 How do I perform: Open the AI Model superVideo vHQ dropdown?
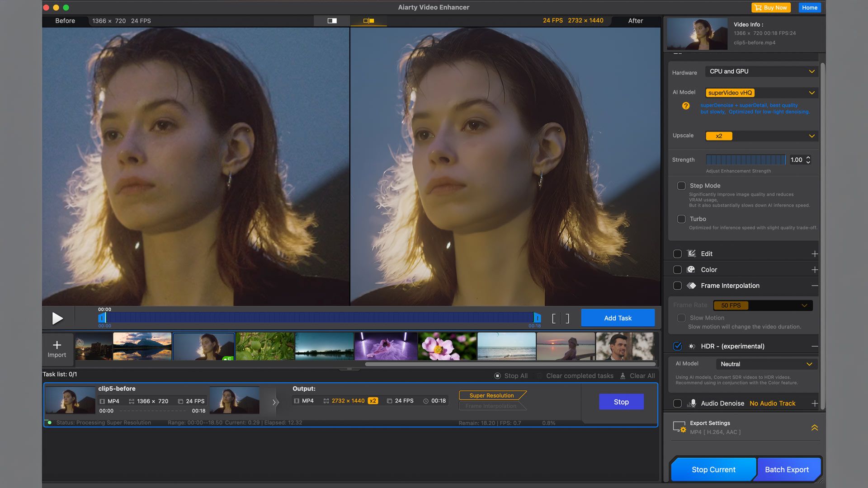pyautogui.click(x=761, y=93)
